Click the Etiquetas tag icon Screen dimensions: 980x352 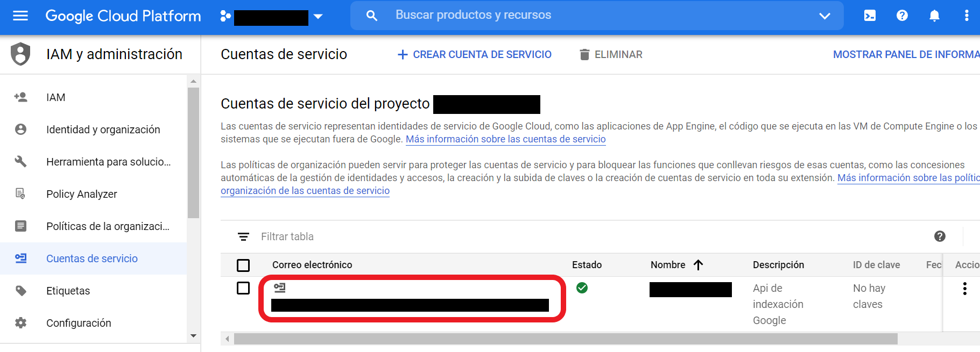click(20, 291)
